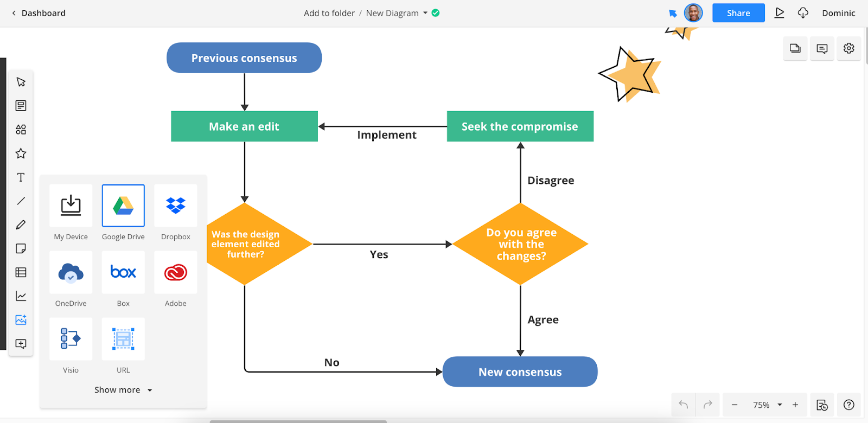Open the shapes library tool
The height and width of the screenshot is (423, 868).
tap(21, 130)
